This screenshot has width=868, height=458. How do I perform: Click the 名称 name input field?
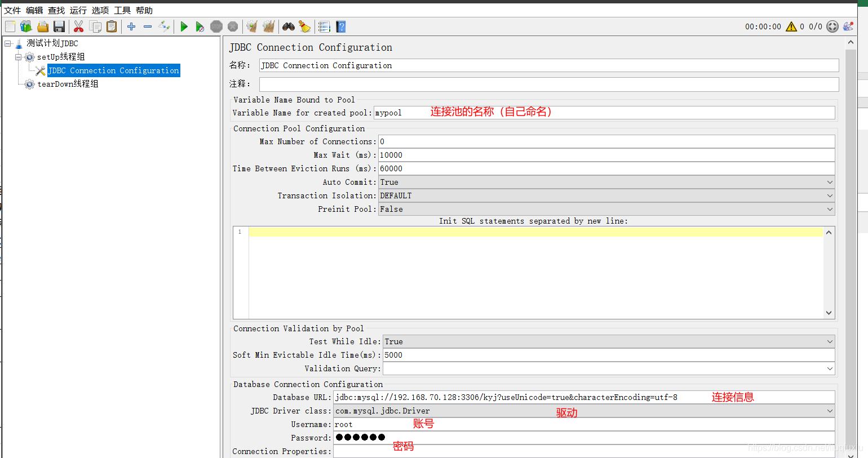click(549, 65)
